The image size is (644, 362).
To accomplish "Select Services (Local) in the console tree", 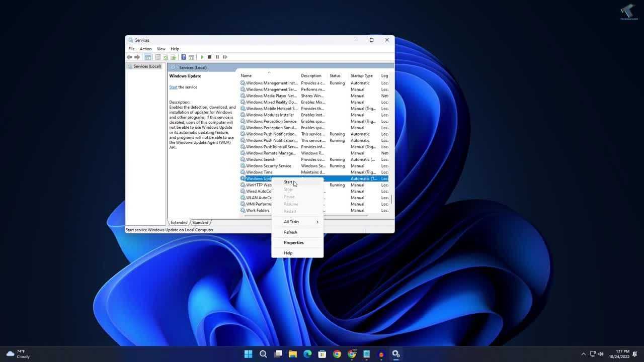I will [x=147, y=66].
